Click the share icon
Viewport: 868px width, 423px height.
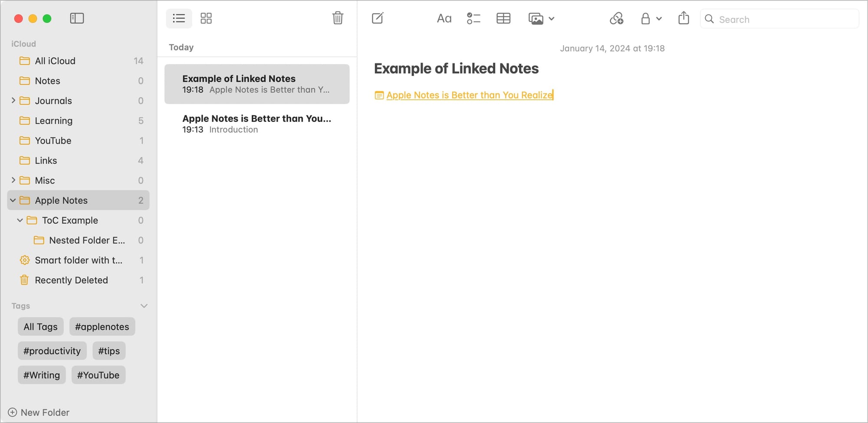[684, 18]
